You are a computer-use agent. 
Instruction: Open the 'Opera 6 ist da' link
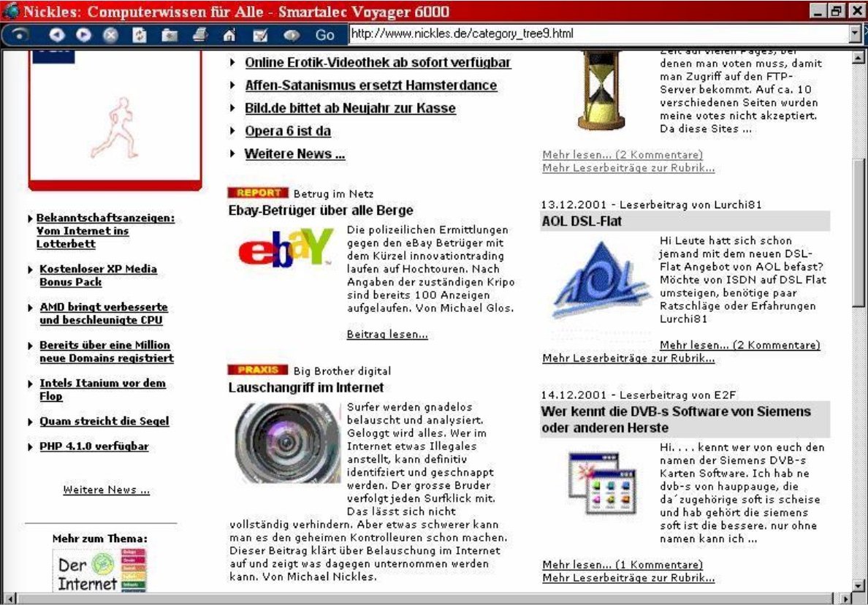pos(287,132)
